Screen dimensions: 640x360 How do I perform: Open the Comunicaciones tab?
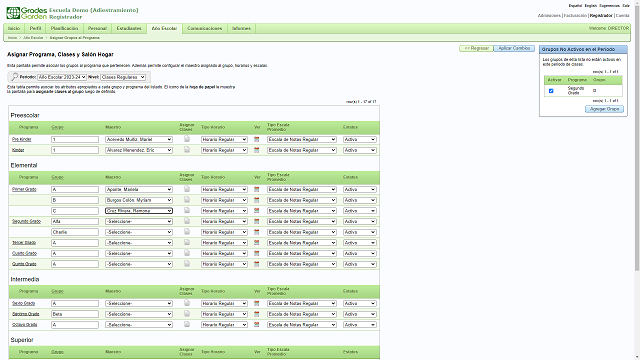204,28
